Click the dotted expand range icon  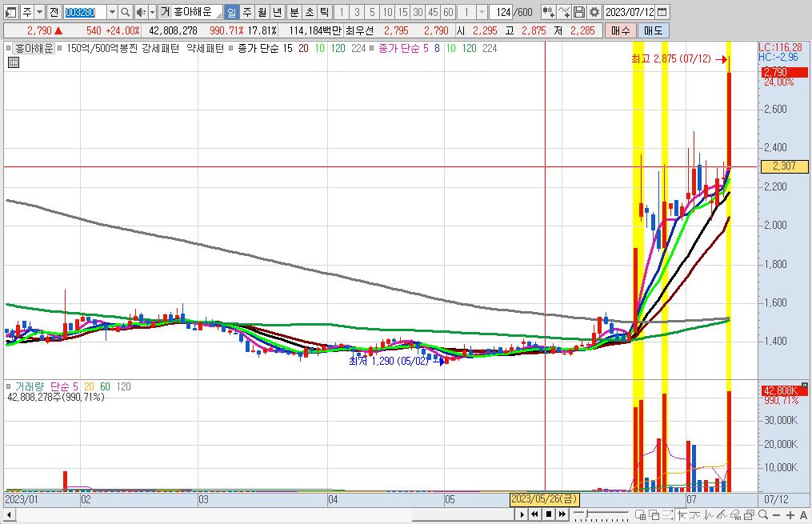(x=667, y=514)
